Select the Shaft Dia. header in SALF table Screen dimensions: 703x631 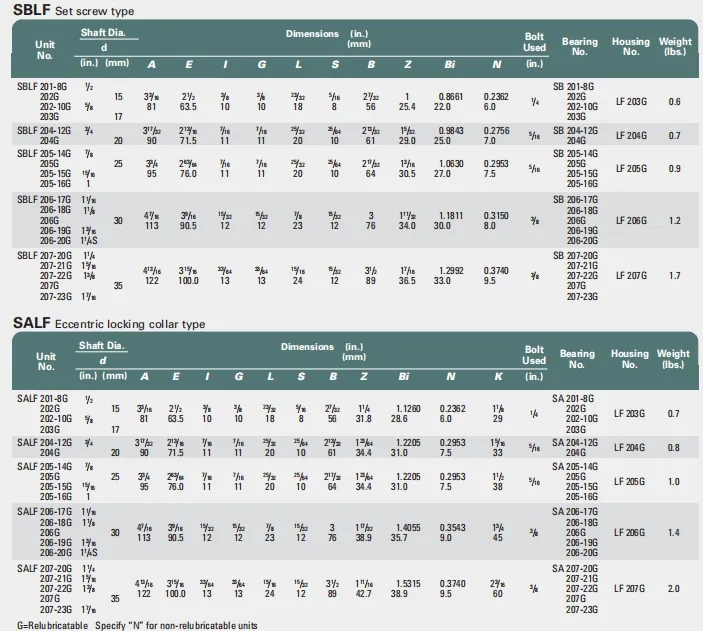pyautogui.click(x=103, y=346)
